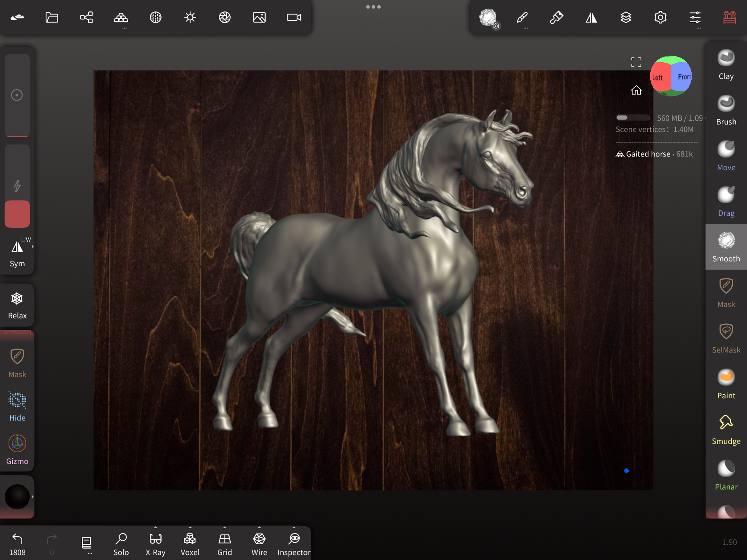Open the camera settings icon
Viewport: 747px width, 560px height.
pyautogui.click(x=294, y=17)
